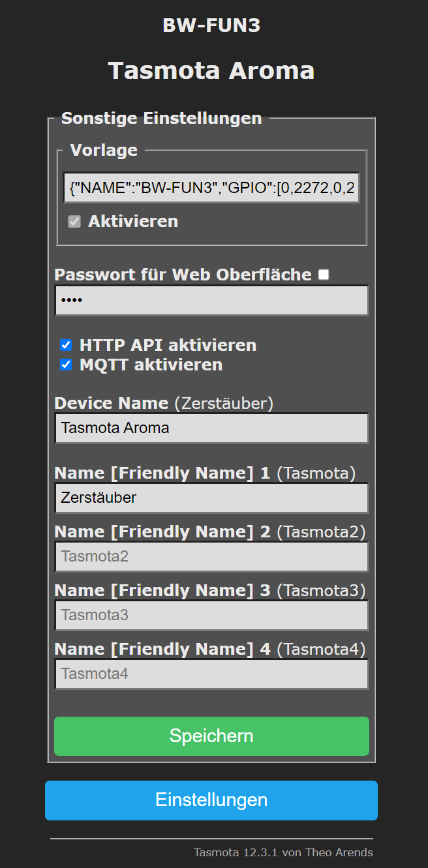The image size is (428, 868).
Task: Click the Vorlage template JSON field
Action: [211, 188]
